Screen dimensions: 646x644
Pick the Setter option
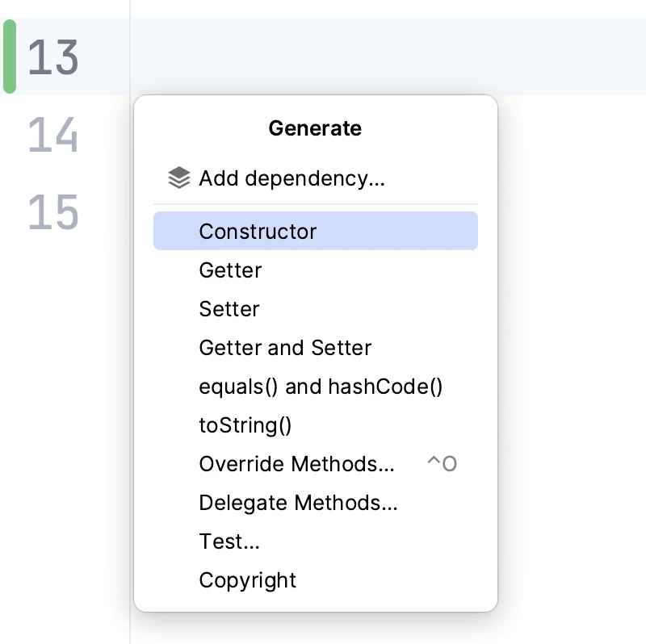click(x=229, y=309)
